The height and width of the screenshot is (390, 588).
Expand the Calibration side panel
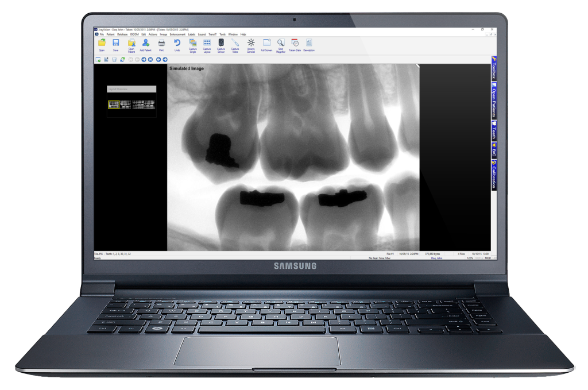[494, 175]
